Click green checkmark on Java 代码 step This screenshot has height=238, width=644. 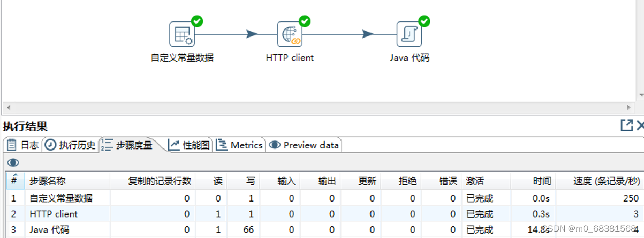click(424, 21)
